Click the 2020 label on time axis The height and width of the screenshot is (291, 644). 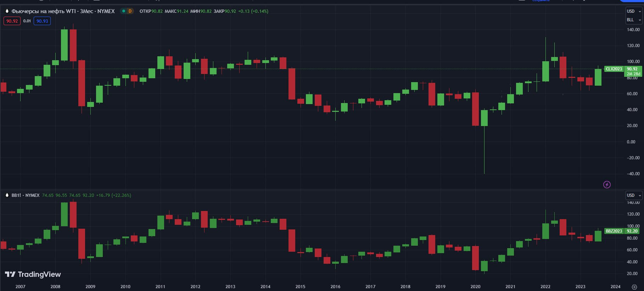[x=475, y=287]
